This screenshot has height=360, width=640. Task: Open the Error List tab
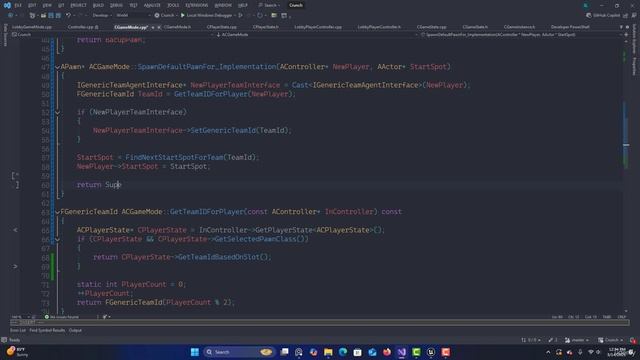coord(18,330)
